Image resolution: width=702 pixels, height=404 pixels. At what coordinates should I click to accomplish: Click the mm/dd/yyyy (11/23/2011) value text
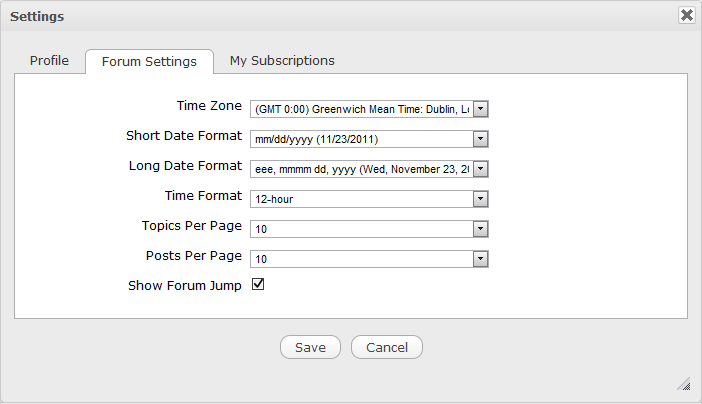(x=315, y=139)
